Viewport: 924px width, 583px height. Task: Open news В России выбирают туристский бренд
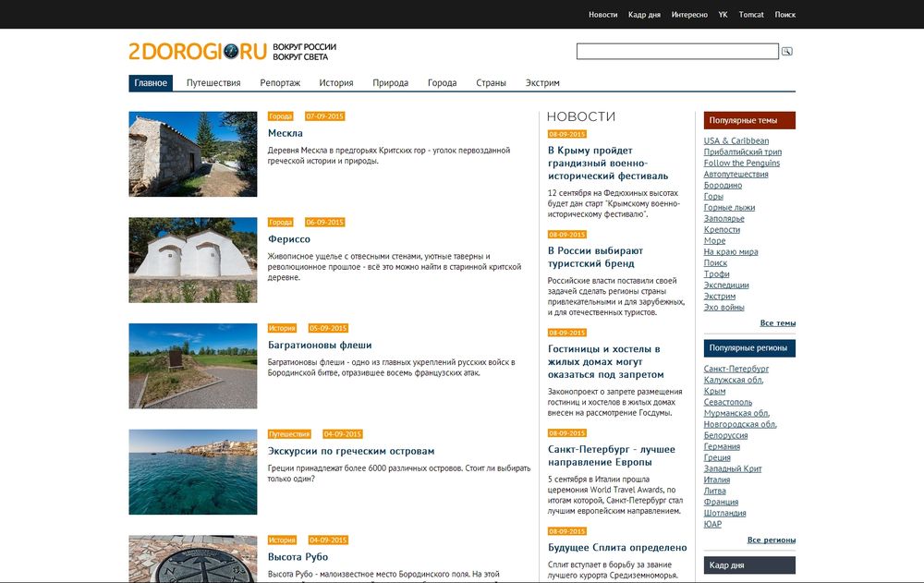click(x=595, y=257)
